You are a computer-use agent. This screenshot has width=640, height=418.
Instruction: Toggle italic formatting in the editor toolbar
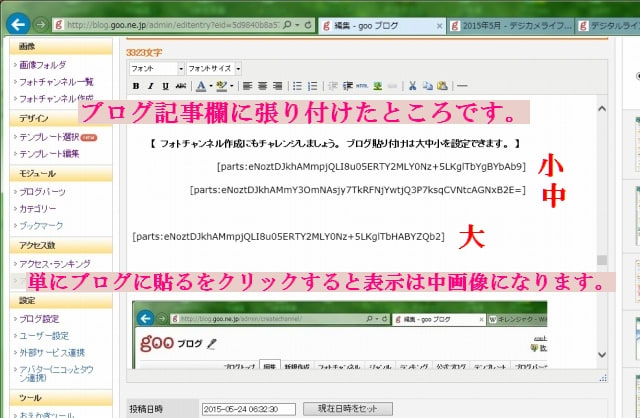click(x=151, y=86)
